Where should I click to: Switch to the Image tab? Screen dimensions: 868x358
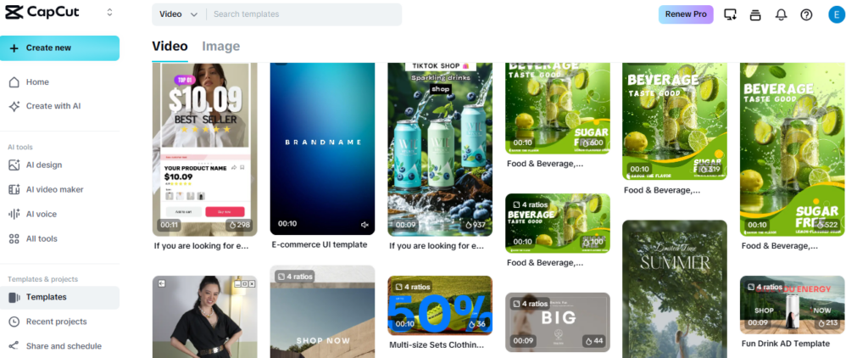tap(221, 47)
